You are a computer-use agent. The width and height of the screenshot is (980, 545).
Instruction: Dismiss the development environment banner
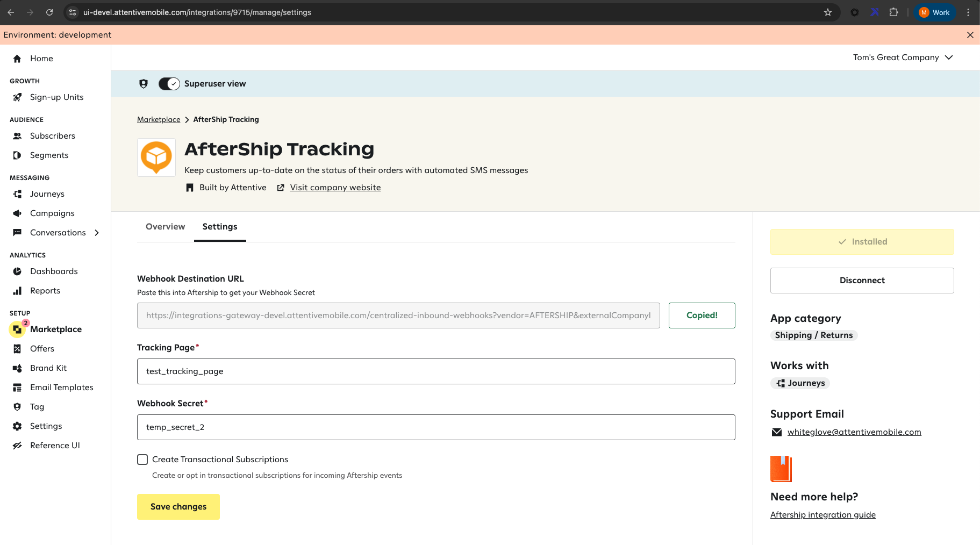tap(970, 35)
